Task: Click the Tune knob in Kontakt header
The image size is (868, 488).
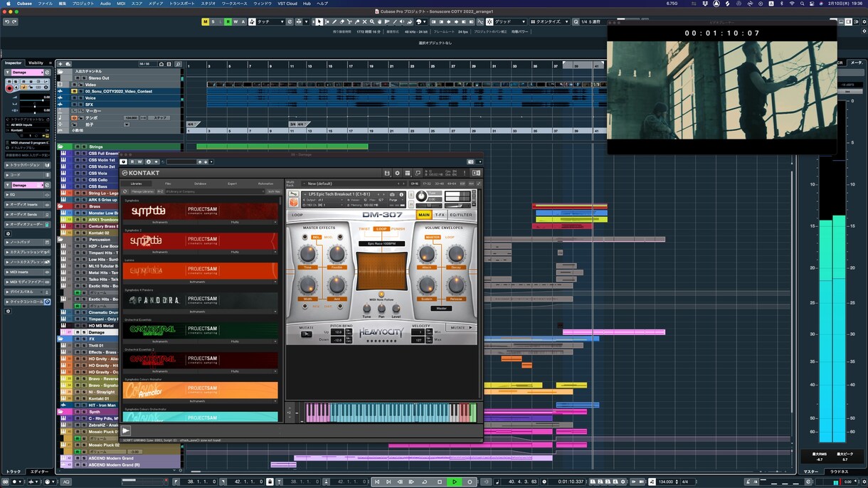Action: coord(422,196)
